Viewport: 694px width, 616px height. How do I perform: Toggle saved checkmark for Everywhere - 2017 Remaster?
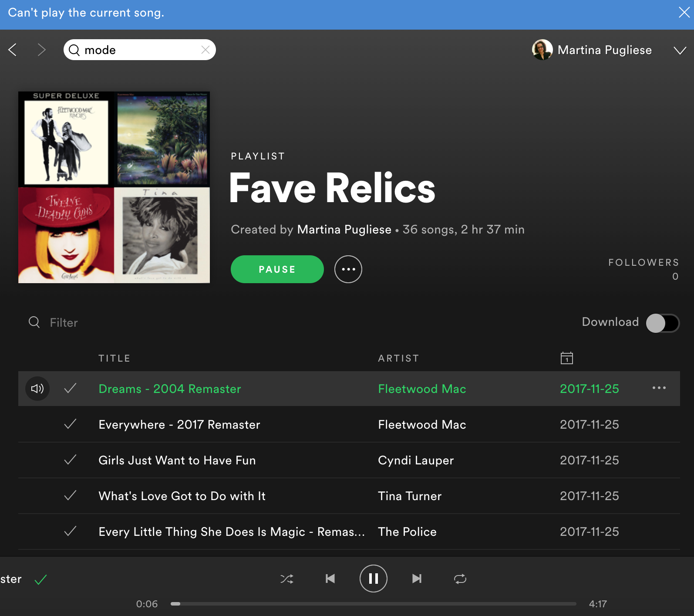pyautogui.click(x=70, y=424)
